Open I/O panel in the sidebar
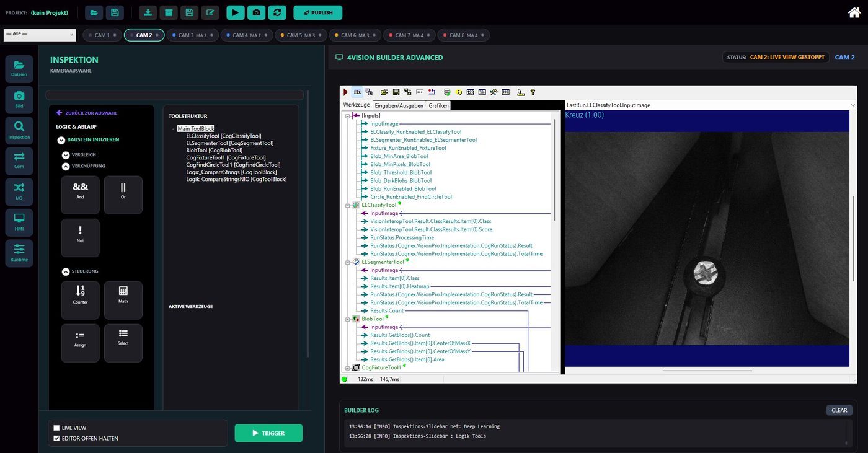This screenshot has height=453, width=868. click(x=19, y=191)
